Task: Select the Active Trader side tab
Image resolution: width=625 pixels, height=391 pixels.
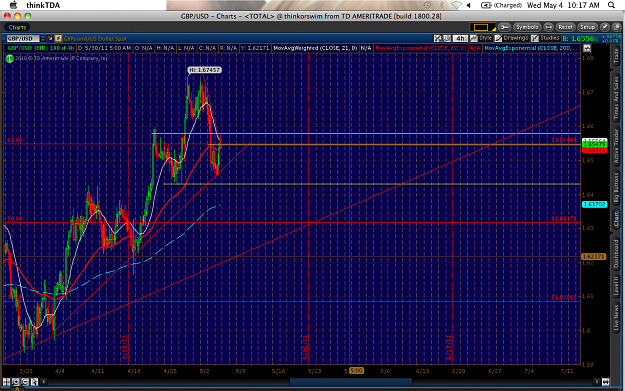Action: click(616, 146)
